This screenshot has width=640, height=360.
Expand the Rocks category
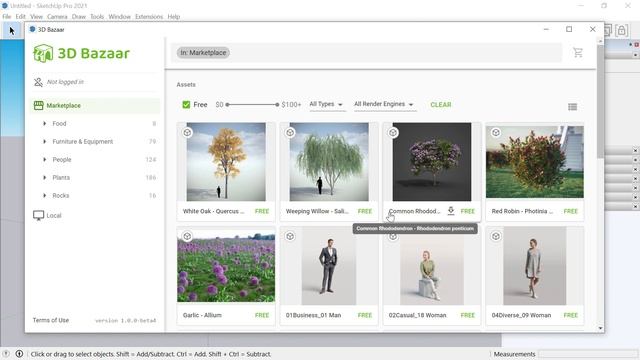point(44,195)
